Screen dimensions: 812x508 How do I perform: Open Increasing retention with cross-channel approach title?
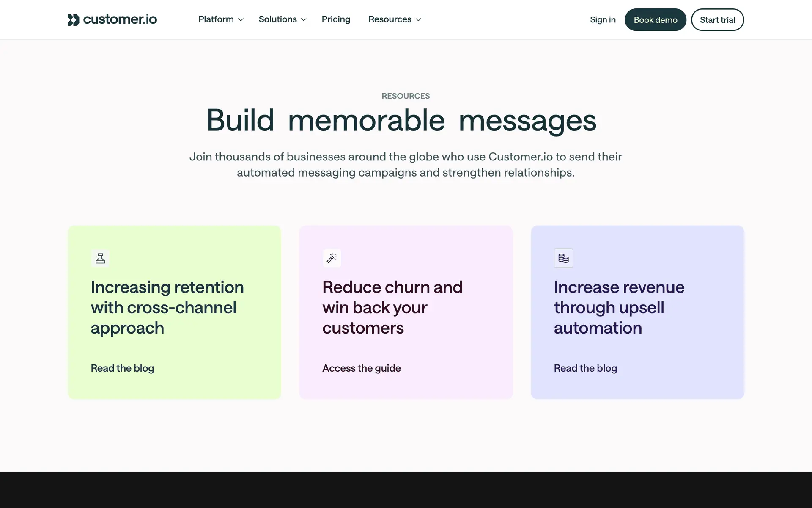(x=167, y=307)
